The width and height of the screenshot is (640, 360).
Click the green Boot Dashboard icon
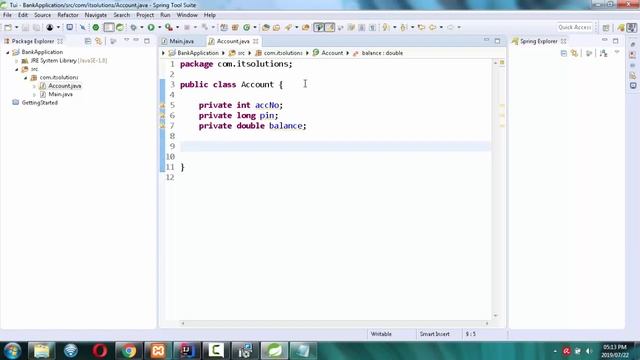96,27
